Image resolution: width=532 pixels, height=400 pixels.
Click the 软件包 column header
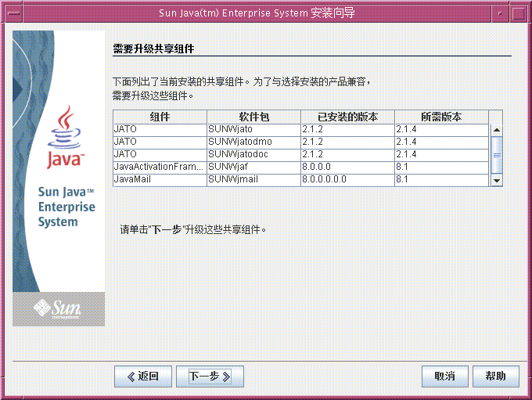253,117
